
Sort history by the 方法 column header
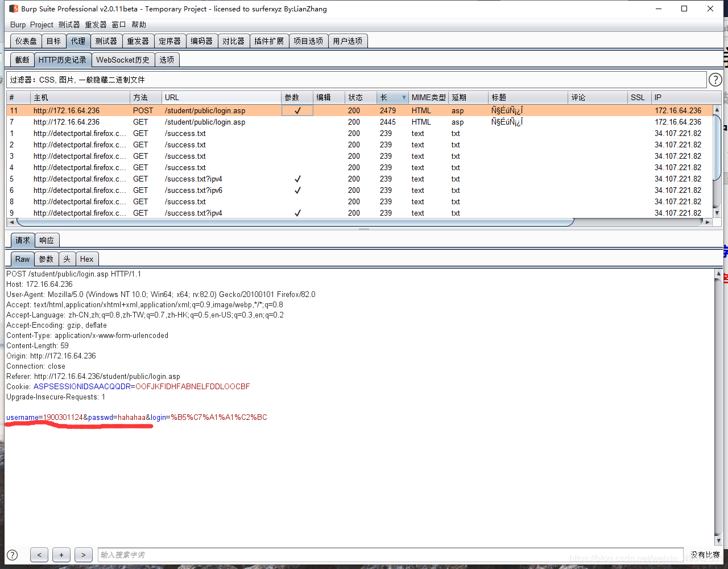146,97
